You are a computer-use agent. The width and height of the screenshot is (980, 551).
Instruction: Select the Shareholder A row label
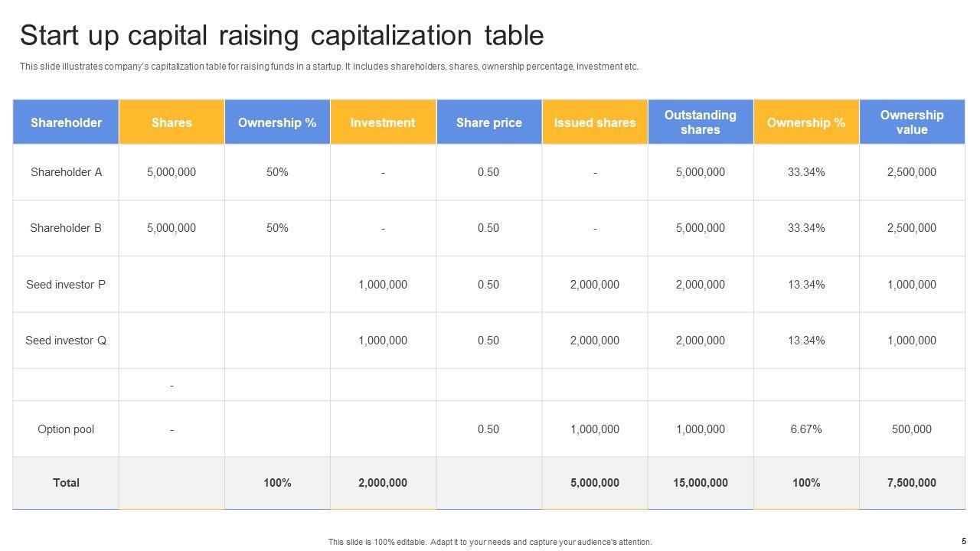pos(66,172)
